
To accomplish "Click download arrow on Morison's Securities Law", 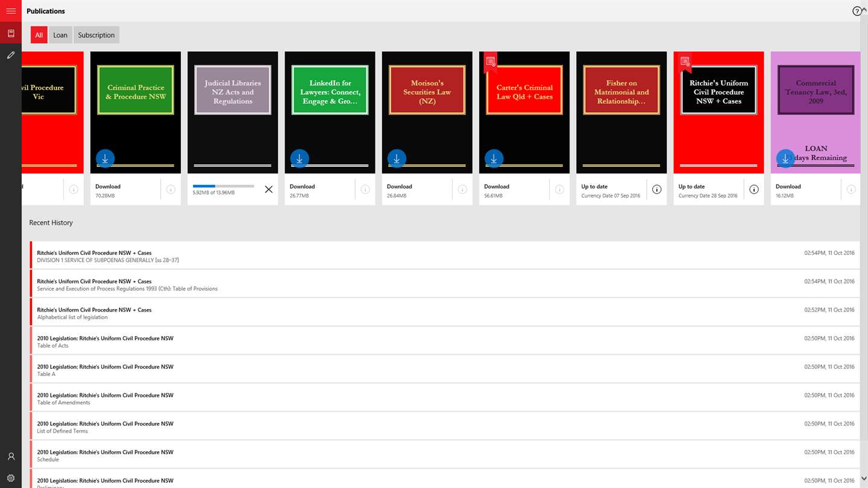I will pyautogui.click(x=397, y=158).
